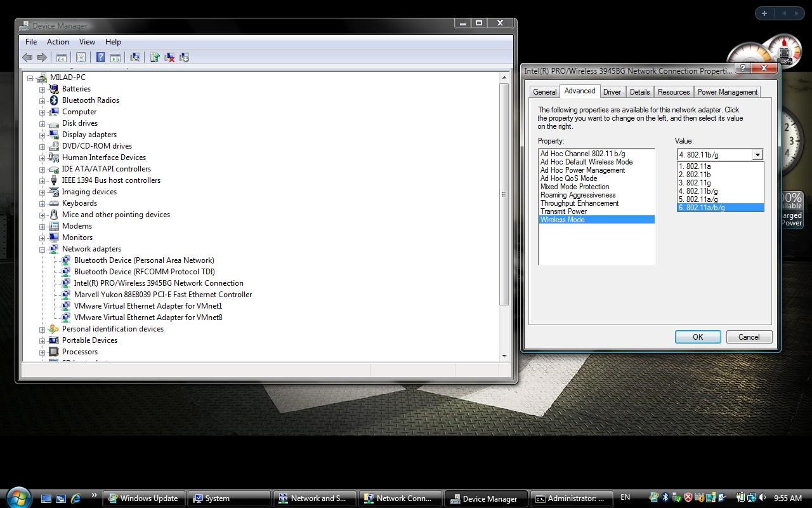Click the Marvell Yukon adapter icon
Screen dimensions: 812x508
pos(66,295)
